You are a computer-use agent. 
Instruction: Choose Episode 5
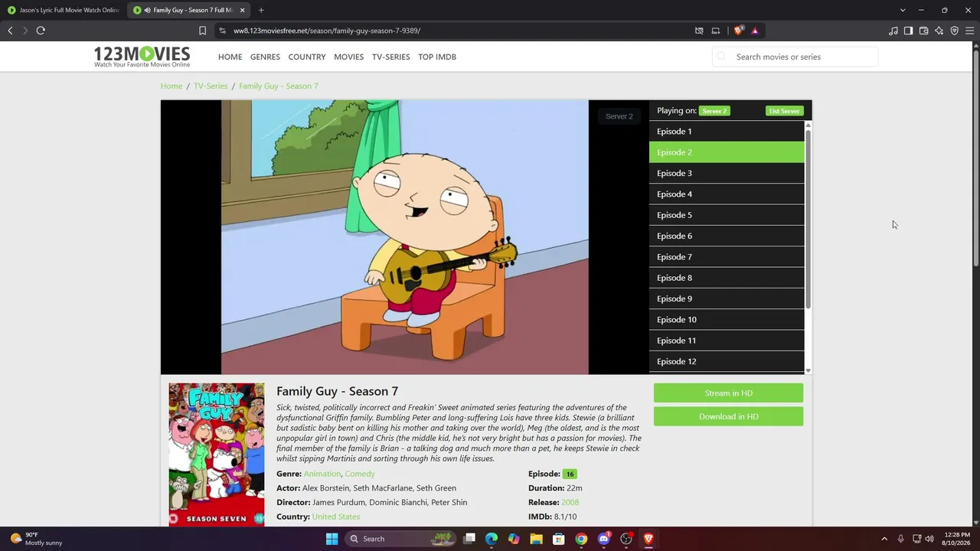coord(727,215)
